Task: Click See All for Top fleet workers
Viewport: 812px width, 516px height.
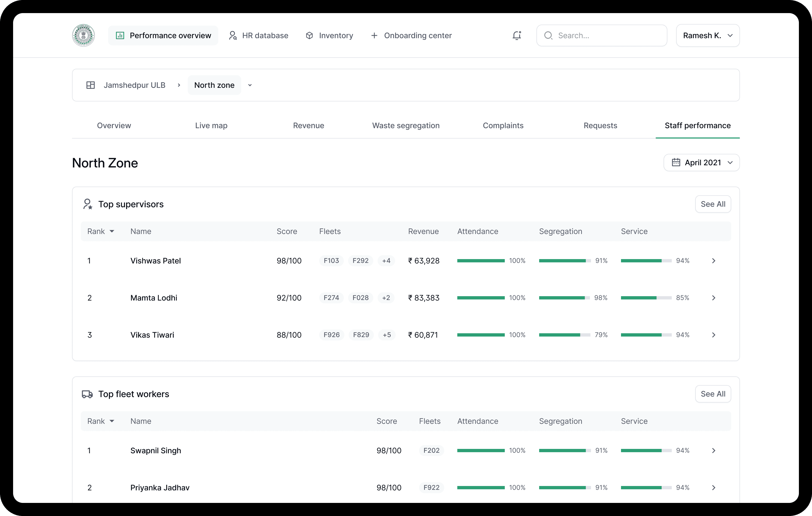Action: tap(712, 394)
